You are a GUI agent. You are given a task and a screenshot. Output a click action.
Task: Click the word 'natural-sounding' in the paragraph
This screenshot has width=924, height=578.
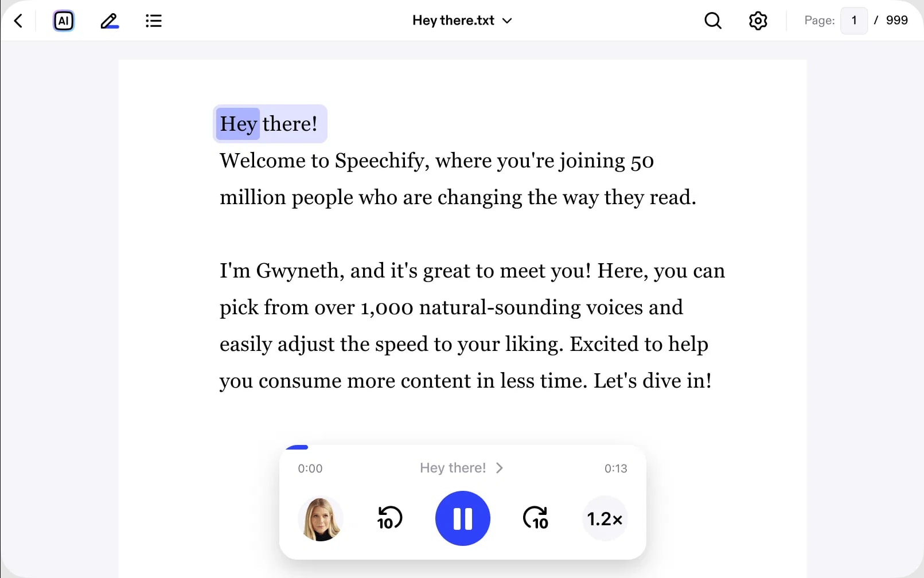click(500, 307)
